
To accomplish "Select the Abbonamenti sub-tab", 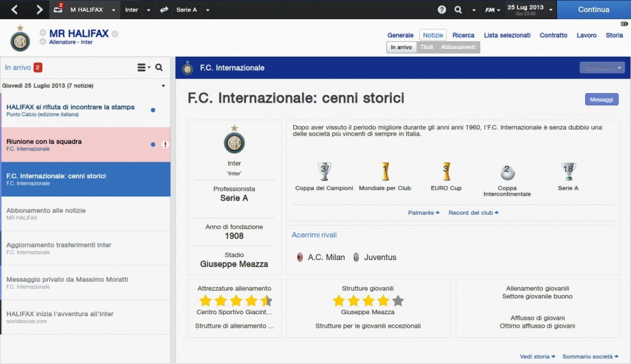I will 458,47.
